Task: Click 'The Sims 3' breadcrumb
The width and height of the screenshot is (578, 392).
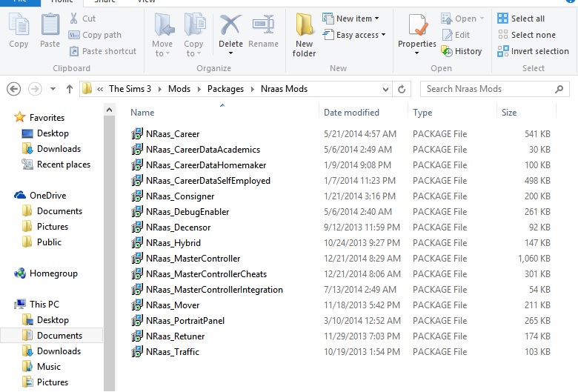Action: 130,89
